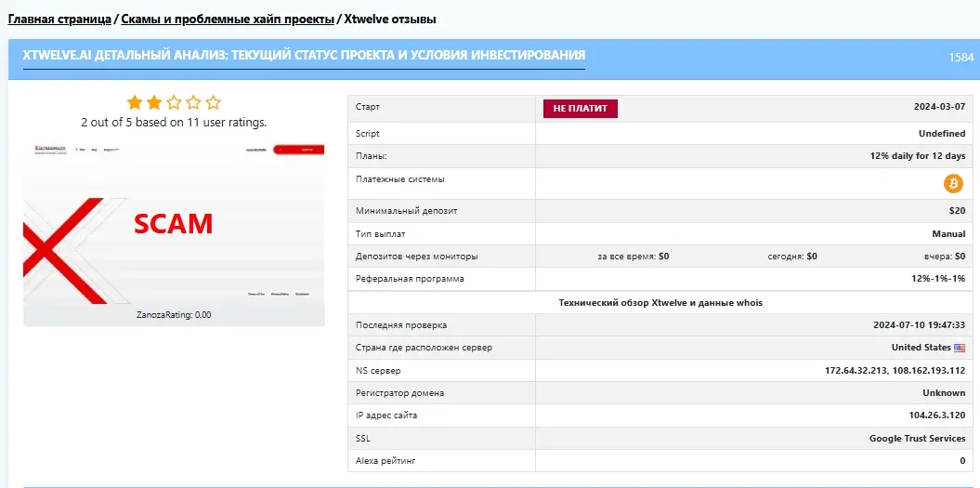This screenshot has width=980, height=488.
Task: Open the Xtwelve SCAM site screenshot thumbnail
Action: pos(174,223)
